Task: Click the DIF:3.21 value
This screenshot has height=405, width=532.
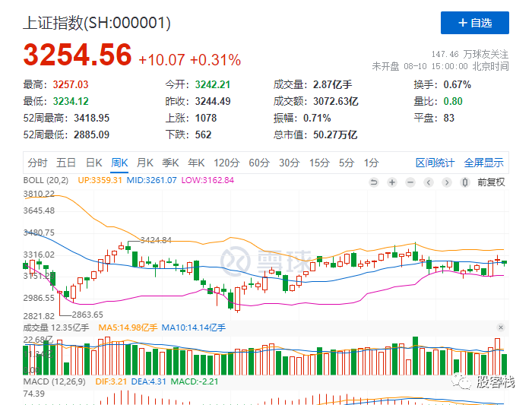Action: [x=111, y=381]
